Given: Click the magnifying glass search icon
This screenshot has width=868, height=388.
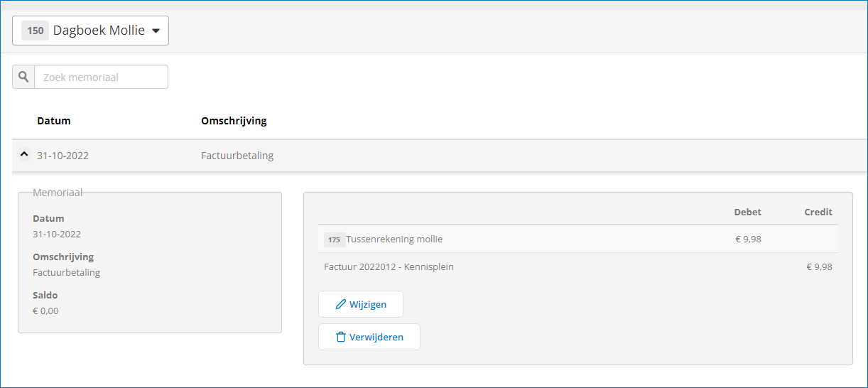Looking at the screenshot, I should 23,77.
